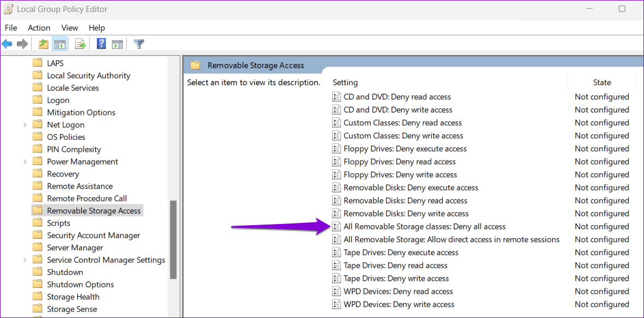Select Tape Drives: Deny write access setting
This screenshot has width=644, height=318.
396,278
